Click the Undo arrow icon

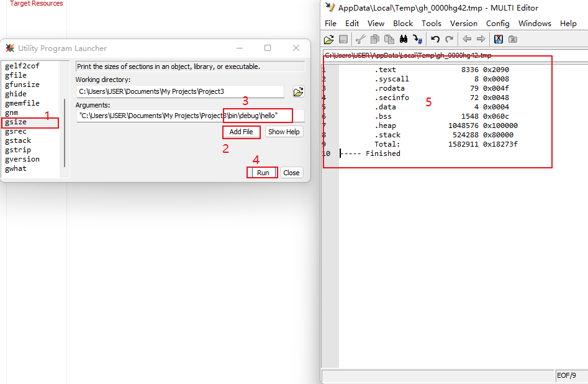point(435,39)
